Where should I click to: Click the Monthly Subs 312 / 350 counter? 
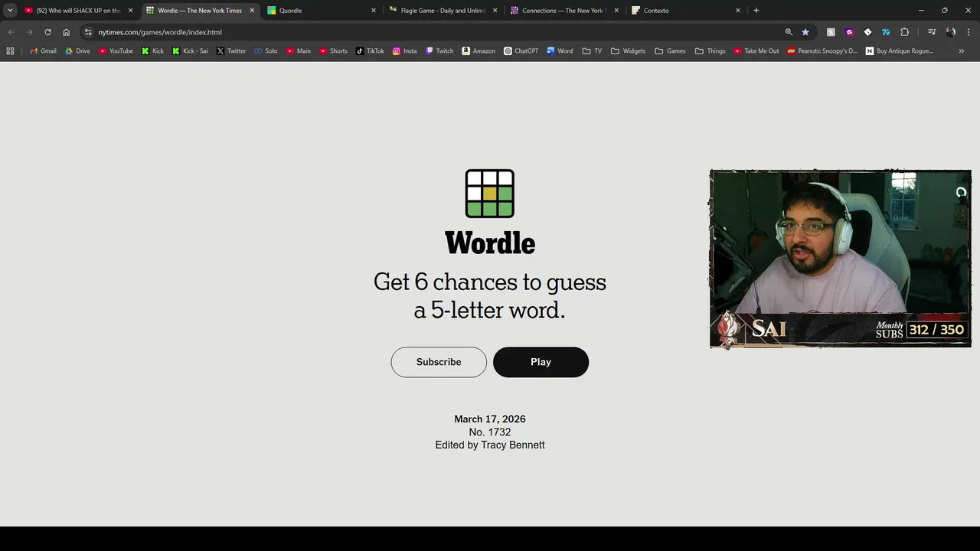tap(922, 330)
